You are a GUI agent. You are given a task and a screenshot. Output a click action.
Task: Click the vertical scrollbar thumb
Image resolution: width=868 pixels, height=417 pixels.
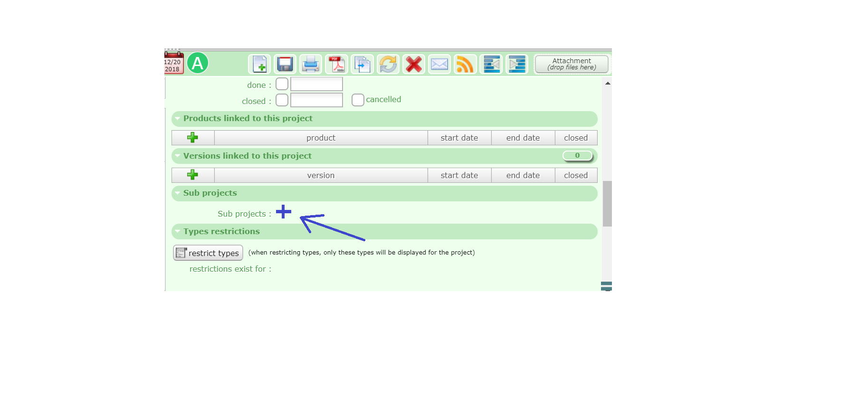pos(607,204)
